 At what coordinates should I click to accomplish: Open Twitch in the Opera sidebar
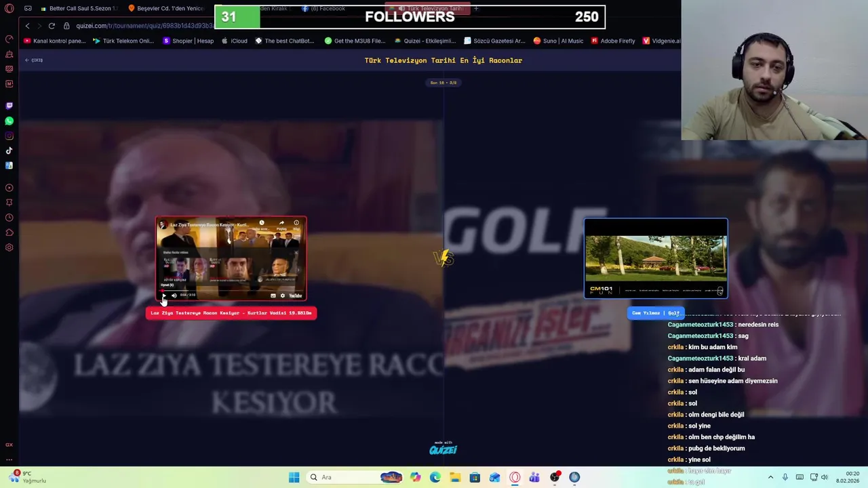point(9,106)
